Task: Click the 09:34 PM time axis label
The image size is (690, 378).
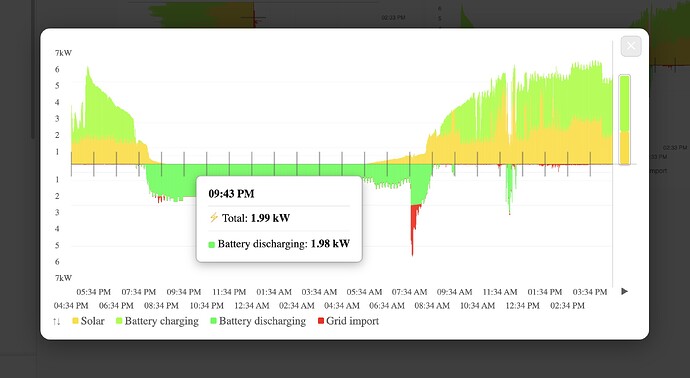Action: click(184, 292)
